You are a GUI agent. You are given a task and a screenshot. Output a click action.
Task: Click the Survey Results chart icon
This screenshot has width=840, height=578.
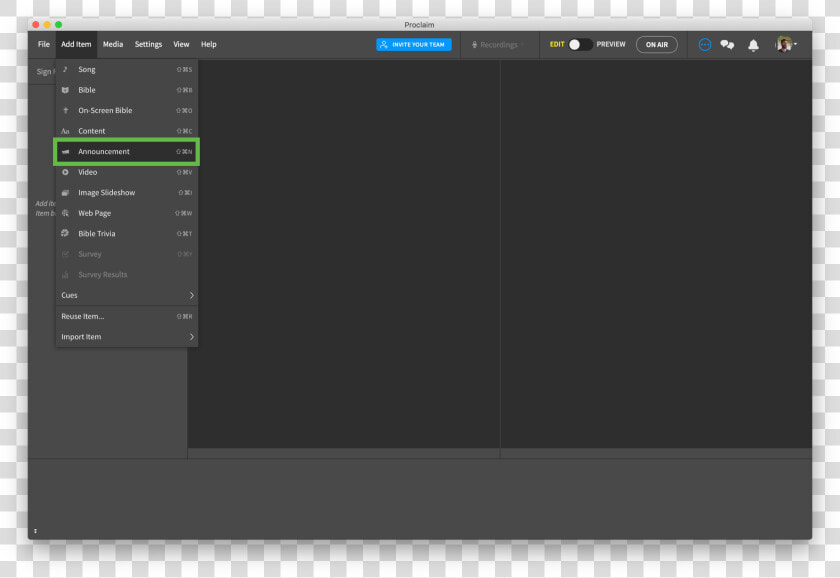pyautogui.click(x=65, y=275)
